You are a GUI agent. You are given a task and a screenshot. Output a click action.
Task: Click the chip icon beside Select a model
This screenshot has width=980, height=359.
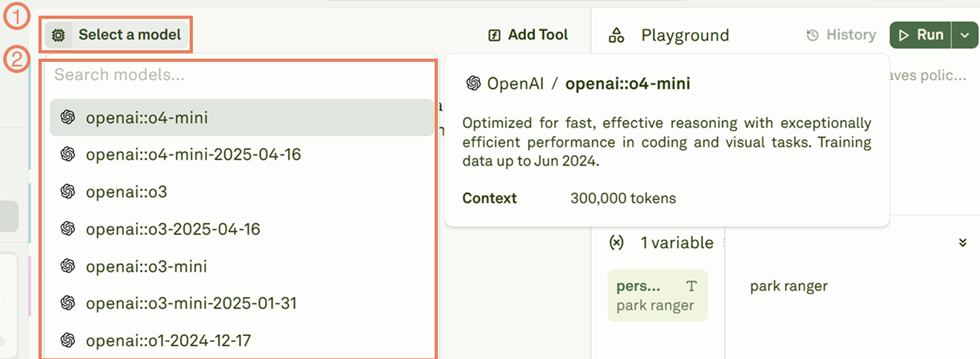click(59, 35)
